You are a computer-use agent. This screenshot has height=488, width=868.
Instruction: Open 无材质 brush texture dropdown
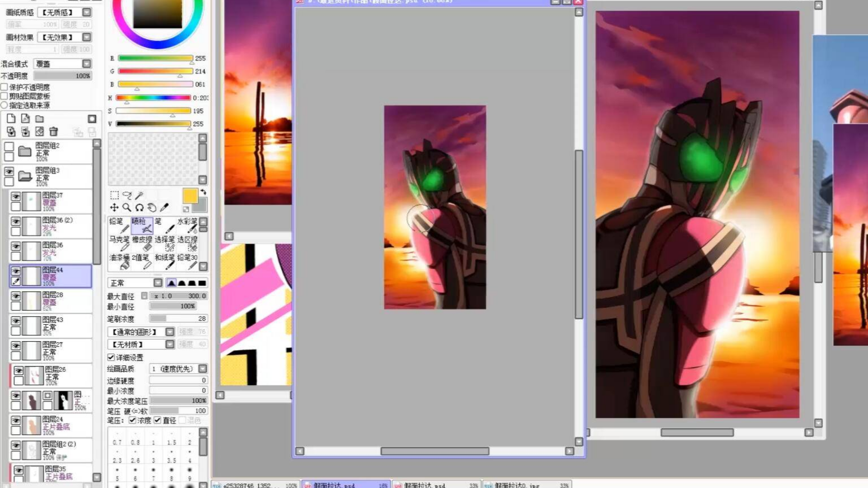[x=170, y=344]
